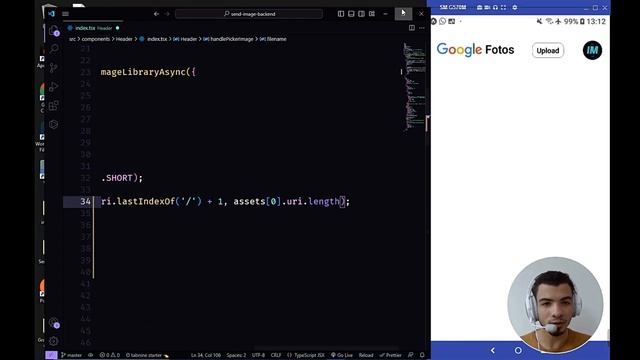Click the gear icon in SM G570M title bar

click(x=515, y=7)
